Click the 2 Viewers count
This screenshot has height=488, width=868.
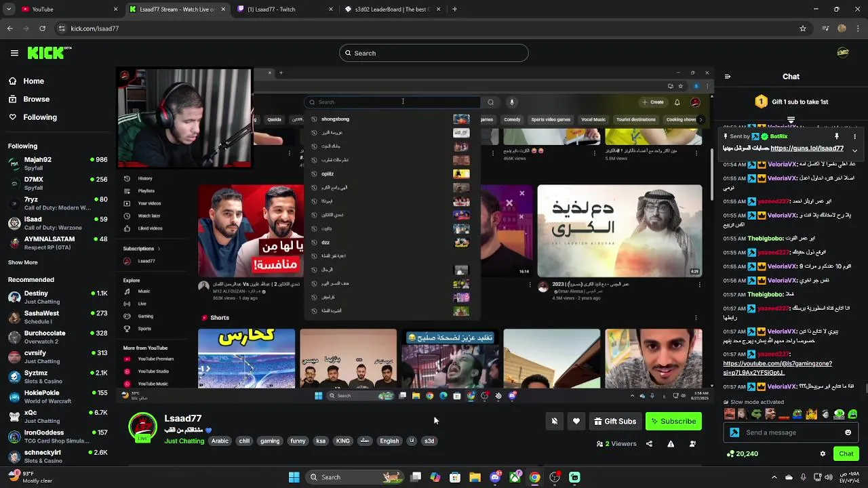click(616, 444)
